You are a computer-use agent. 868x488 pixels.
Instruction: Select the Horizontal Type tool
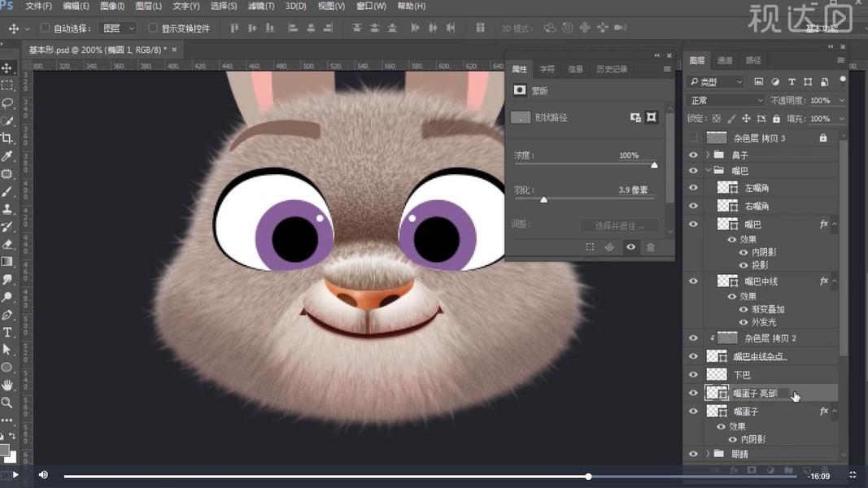pyautogui.click(x=7, y=332)
